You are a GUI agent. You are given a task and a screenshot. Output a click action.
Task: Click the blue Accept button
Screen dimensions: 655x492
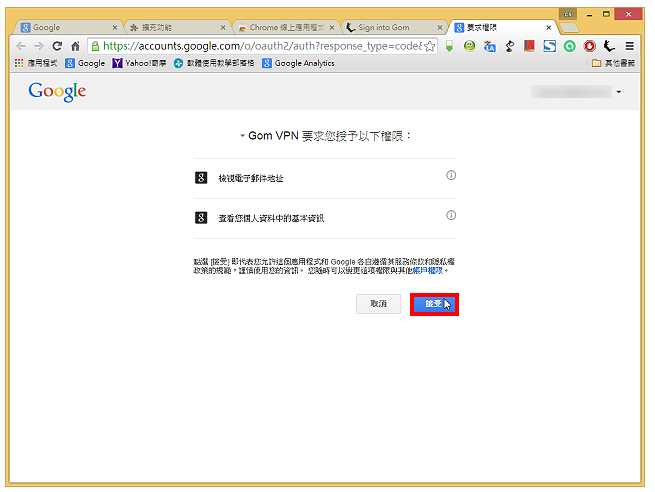coord(434,304)
